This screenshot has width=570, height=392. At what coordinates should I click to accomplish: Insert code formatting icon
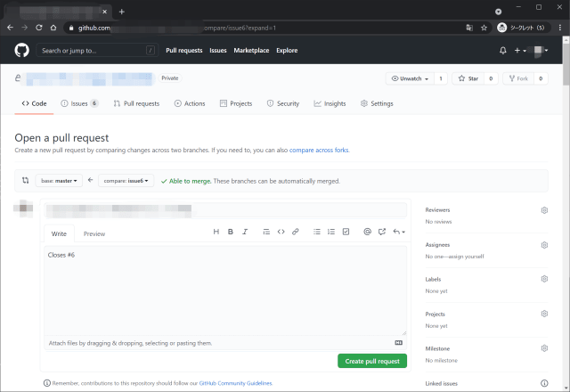click(x=281, y=232)
